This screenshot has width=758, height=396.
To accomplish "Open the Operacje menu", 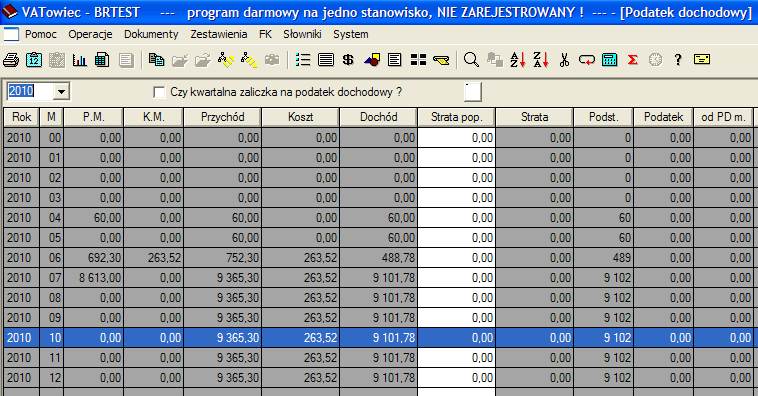I will [x=90, y=34].
